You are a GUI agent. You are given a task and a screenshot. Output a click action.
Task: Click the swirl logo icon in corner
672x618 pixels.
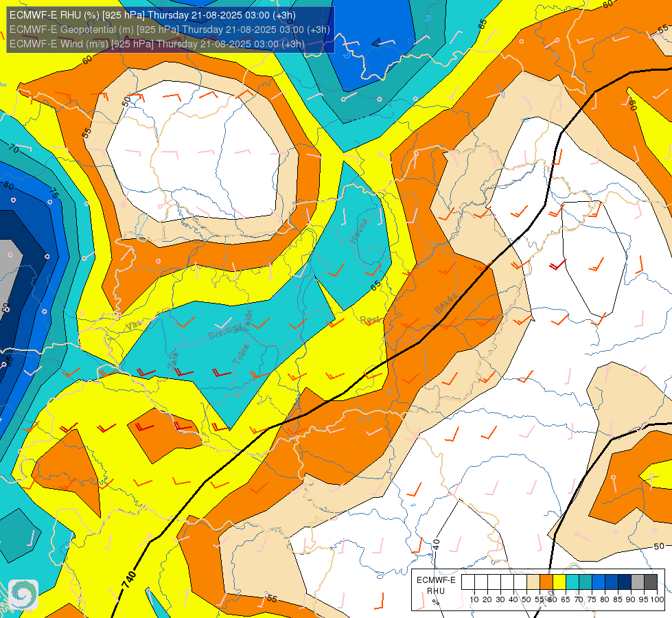(23, 595)
